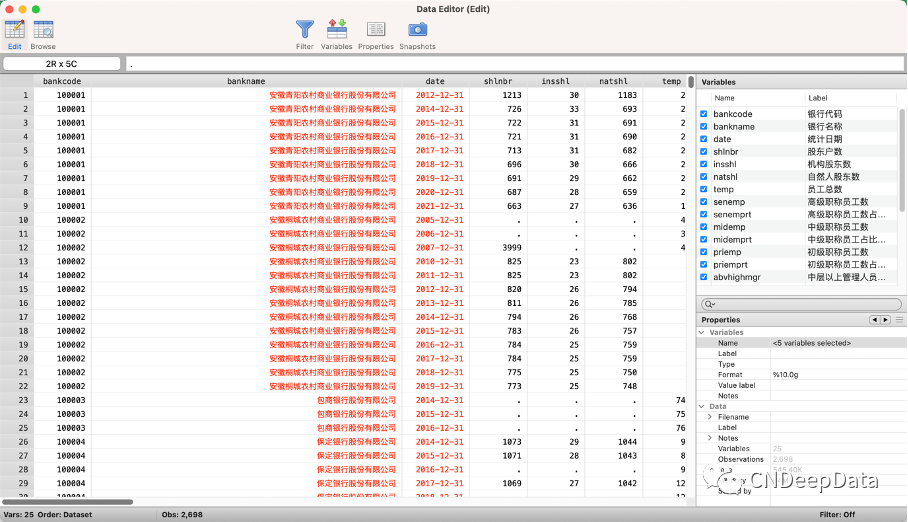Click the Format property value %10.0g
908x522 pixels.
click(785, 375)
